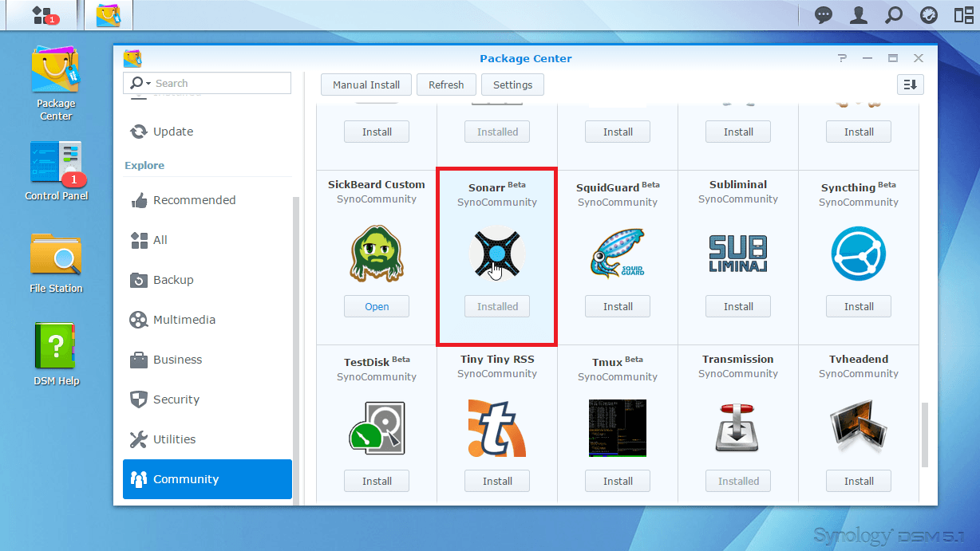Click the Settings button in toolbar

(512, 85)
